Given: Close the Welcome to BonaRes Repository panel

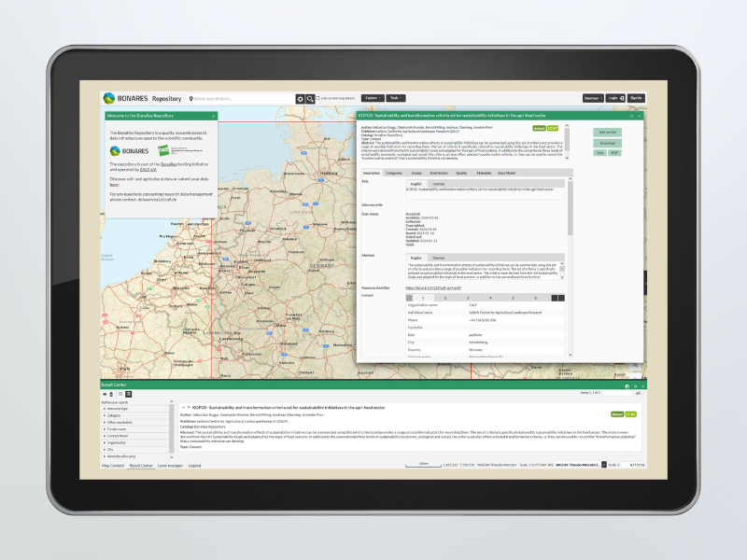Looking at the screenshot, I should tap(214, 116).
